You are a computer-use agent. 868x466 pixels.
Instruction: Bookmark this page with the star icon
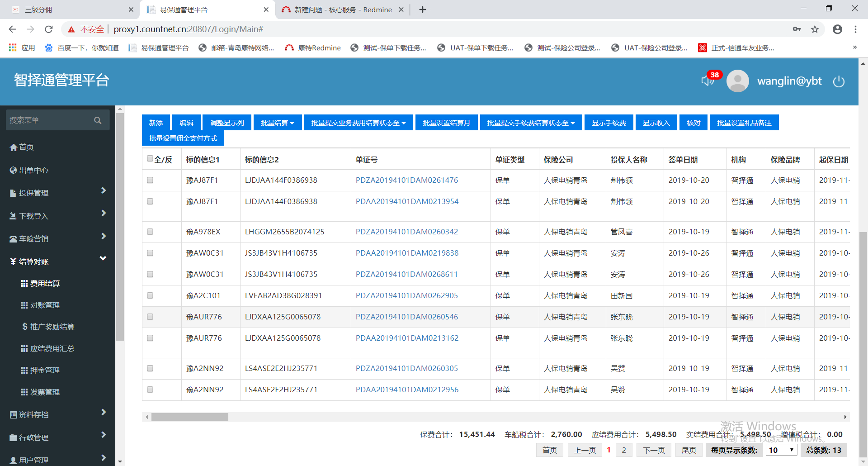(815, 29)
